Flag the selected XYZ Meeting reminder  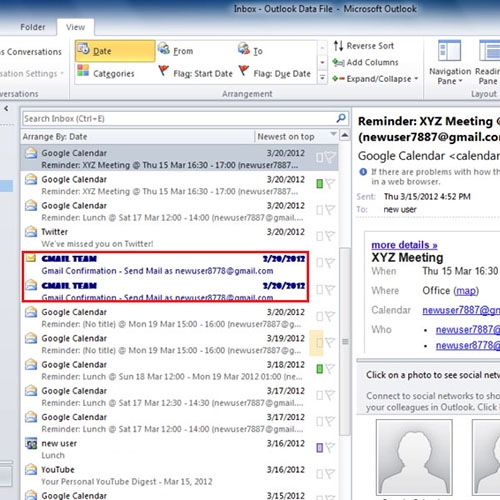coord(330,157)
